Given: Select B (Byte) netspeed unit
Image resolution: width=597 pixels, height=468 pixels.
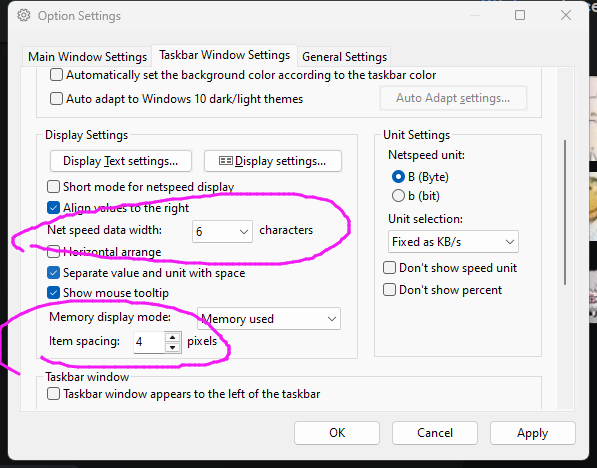Looking at the screenshot, I should [x=398, y=177].
